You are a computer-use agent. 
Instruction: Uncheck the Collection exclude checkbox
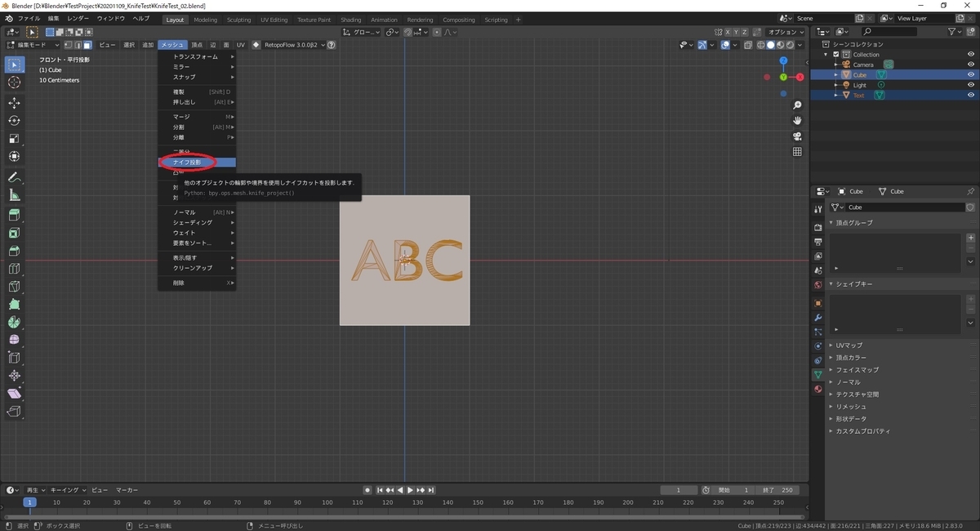click(836, 55)
